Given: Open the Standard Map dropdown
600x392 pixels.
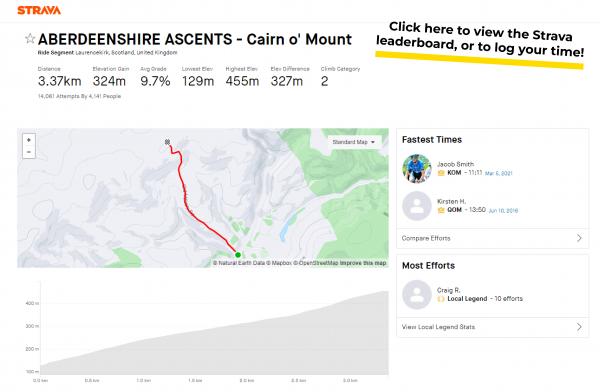Looking at the screenshot, I should (x=354, y=142).
